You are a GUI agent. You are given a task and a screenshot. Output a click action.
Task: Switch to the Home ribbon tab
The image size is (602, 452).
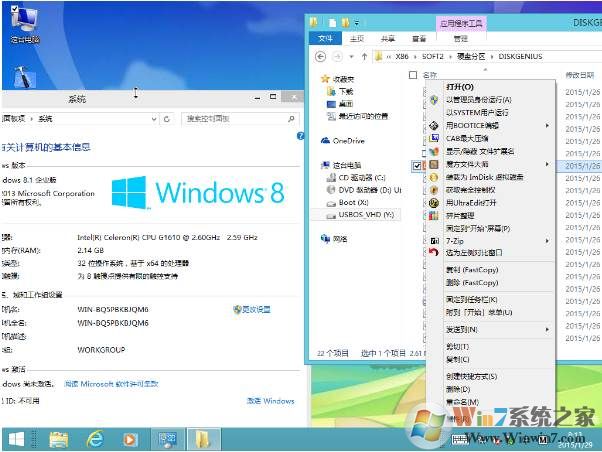click(357, 38)
